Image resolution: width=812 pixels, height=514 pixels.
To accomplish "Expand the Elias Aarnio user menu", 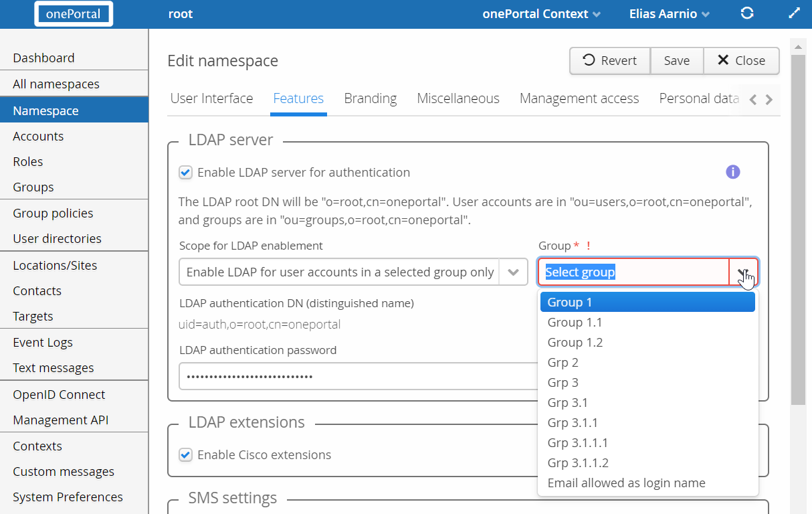I will tap(669, 14).
